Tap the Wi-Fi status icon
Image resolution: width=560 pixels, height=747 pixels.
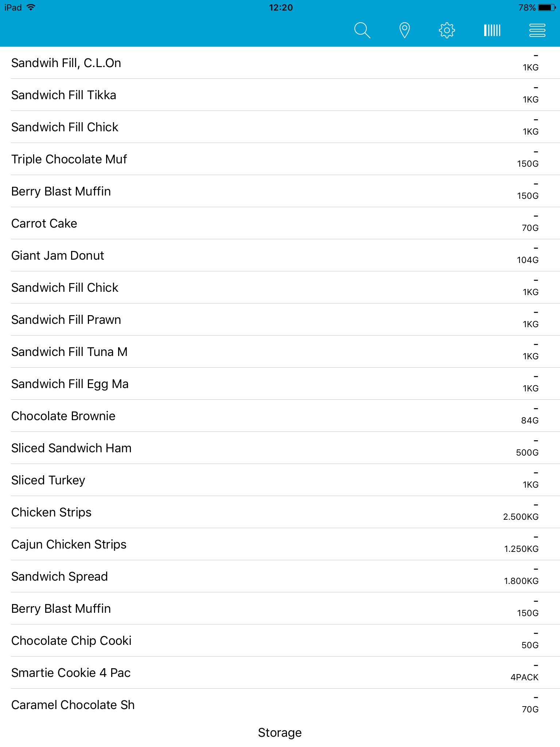(x=31, y=7)
